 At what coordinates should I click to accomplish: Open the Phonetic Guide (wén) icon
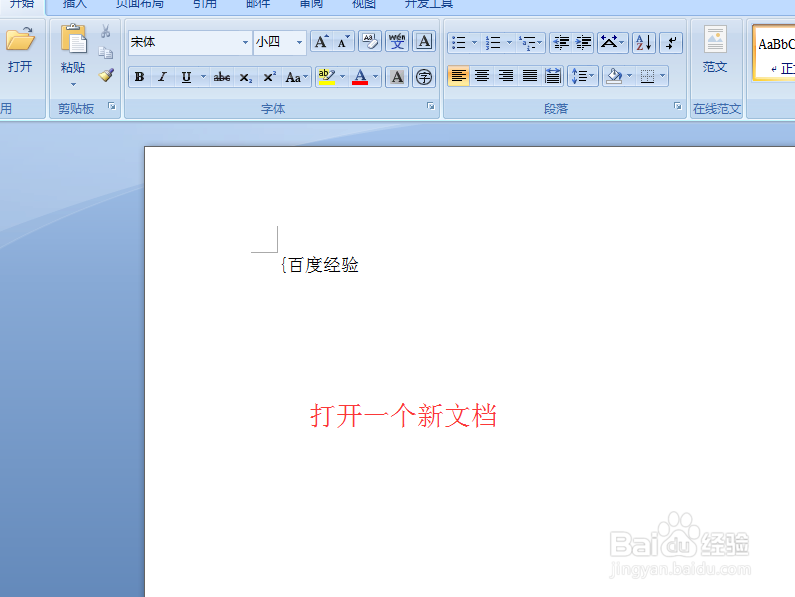coord(397,42)
